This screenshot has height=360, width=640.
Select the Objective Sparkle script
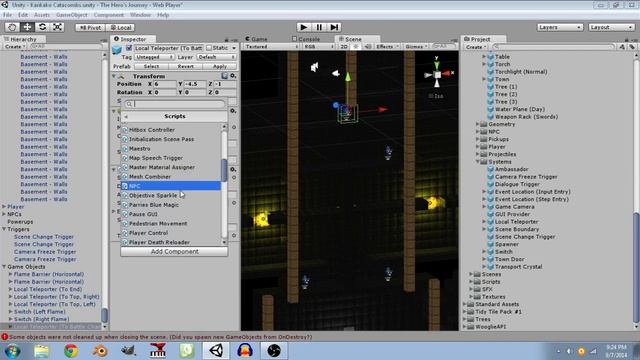pos(171,196)
